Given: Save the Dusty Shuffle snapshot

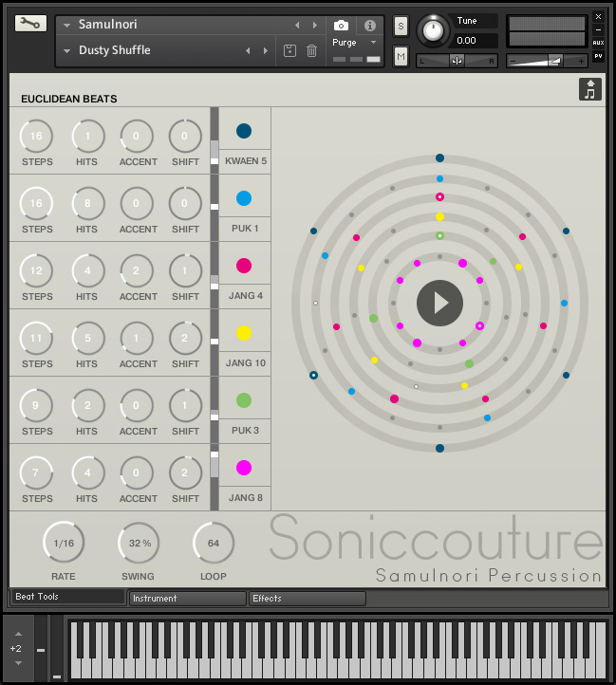Looking at the screenshot, I should [289, 50].
